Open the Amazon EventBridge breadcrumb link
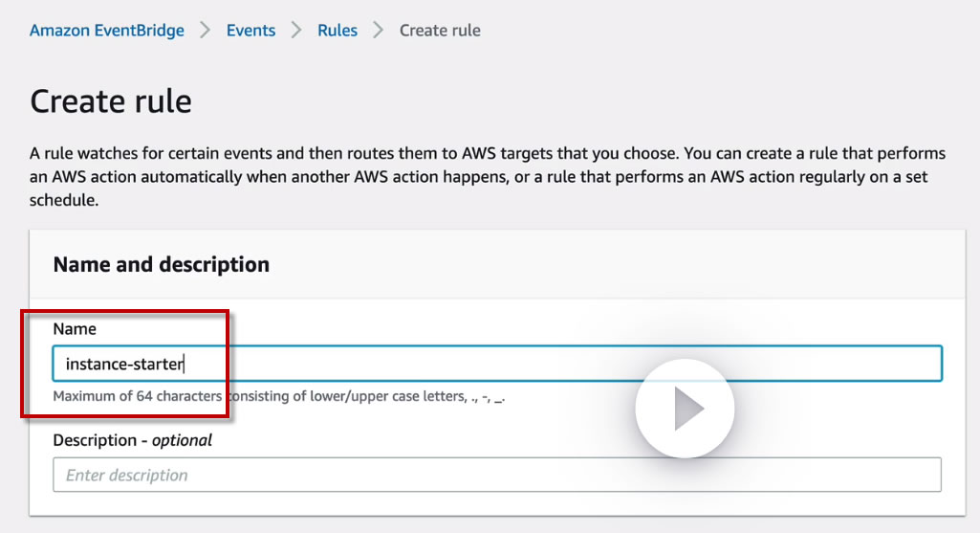Image resolution: width=980 pixels, height=533 pixels. (106, 31)
